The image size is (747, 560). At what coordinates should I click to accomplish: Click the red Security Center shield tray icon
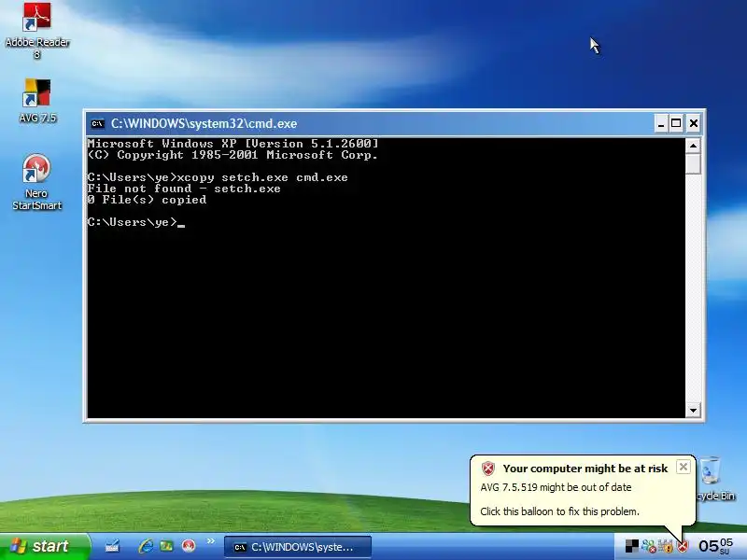(683, 546)
